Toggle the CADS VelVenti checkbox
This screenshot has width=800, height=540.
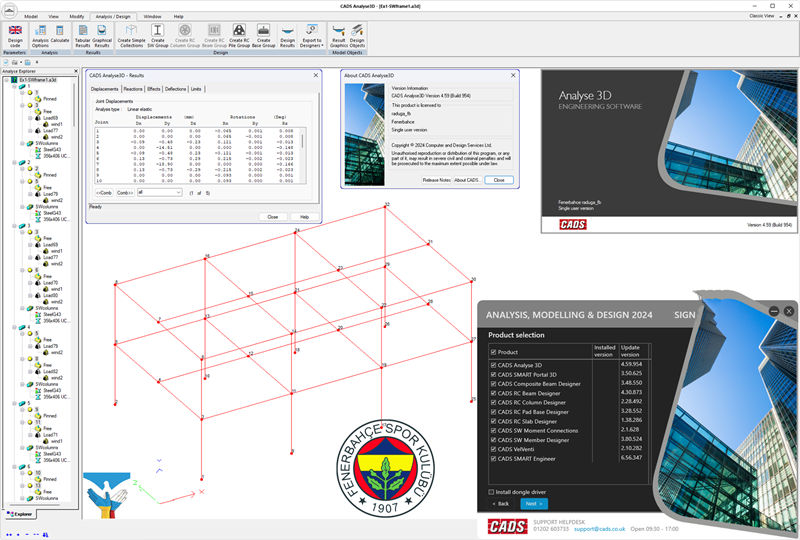coord(494,449)
